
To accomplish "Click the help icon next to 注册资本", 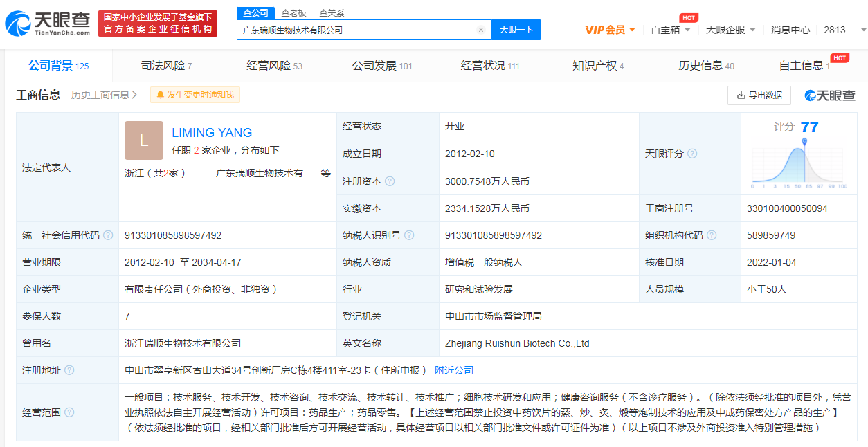I will 390,181.
